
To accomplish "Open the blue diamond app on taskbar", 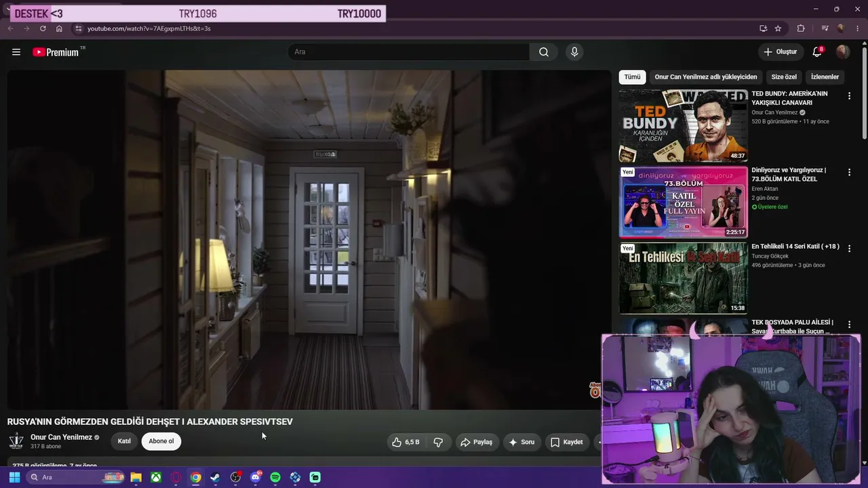I will [295, 477].
